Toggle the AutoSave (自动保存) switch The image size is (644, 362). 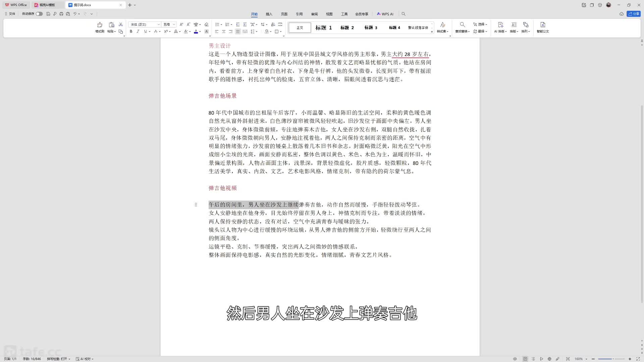pos(39,14)
